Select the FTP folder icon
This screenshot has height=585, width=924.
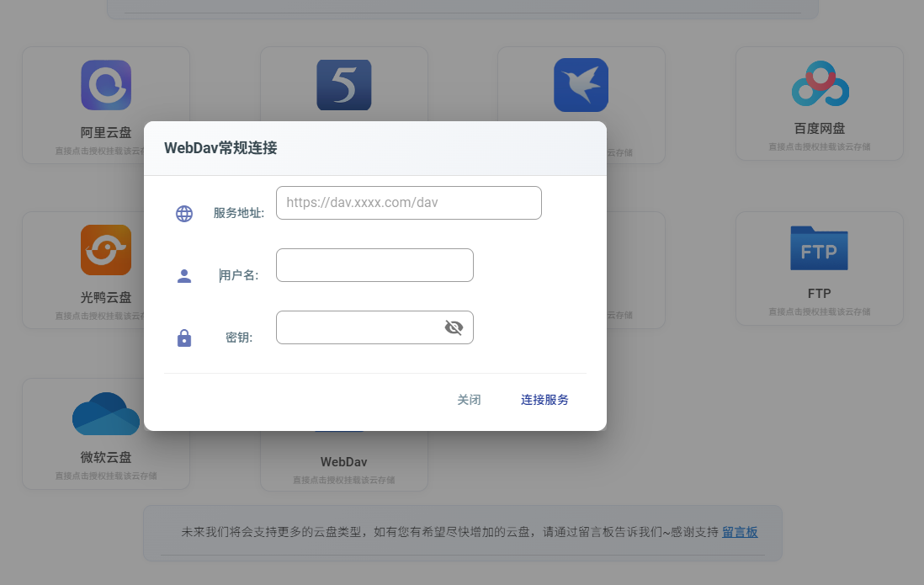pos(819,248)
